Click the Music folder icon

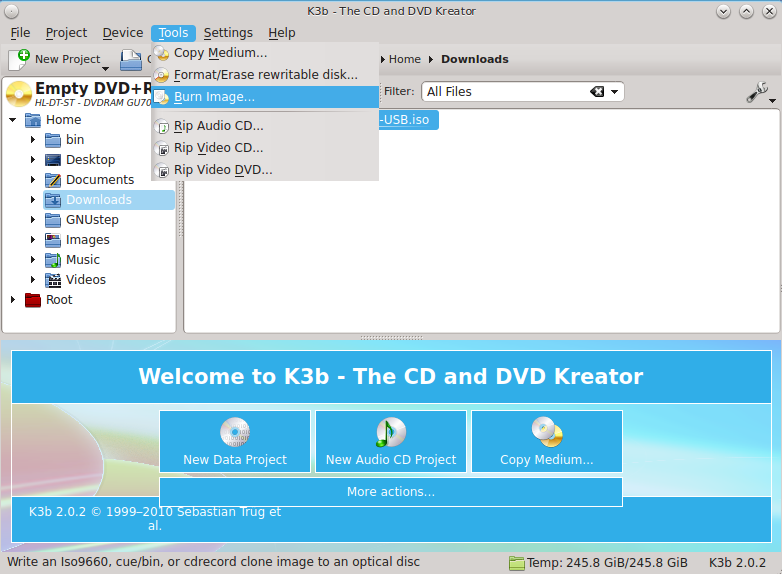click(53, 260)
